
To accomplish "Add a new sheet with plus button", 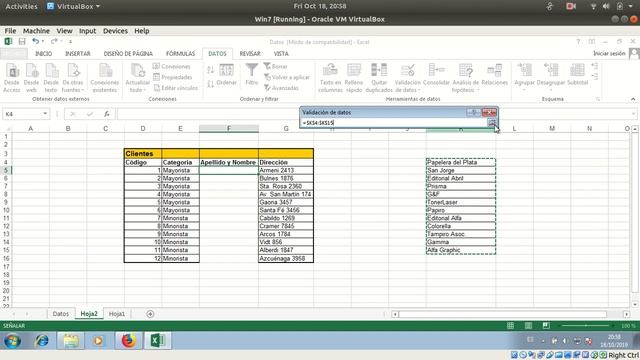I will [150, 314].
